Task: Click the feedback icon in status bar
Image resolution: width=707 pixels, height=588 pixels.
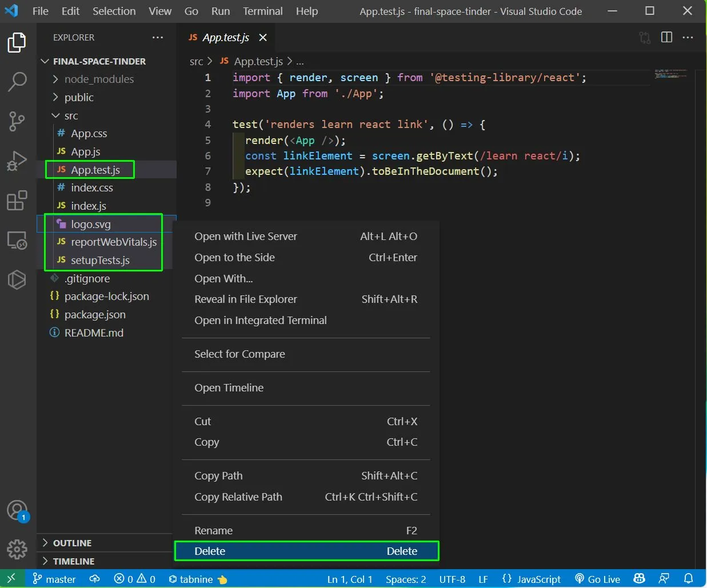Action: (664, 579)
